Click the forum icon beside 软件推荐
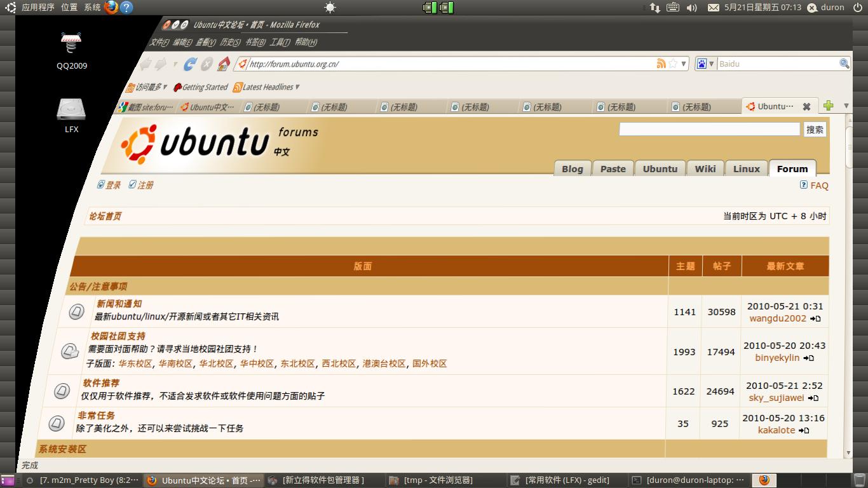 62,391
